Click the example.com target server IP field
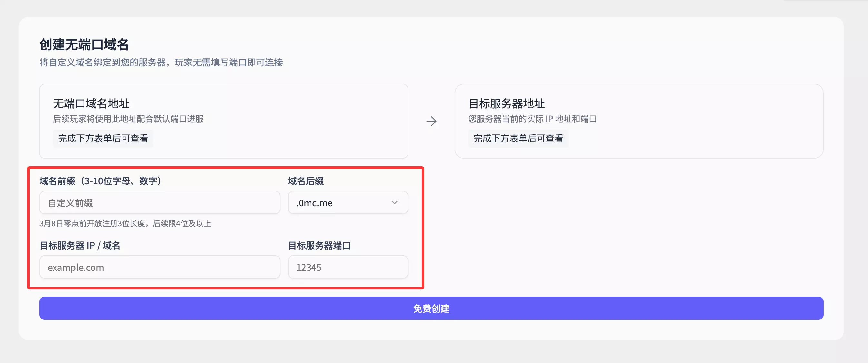 (x=159, y=267)
